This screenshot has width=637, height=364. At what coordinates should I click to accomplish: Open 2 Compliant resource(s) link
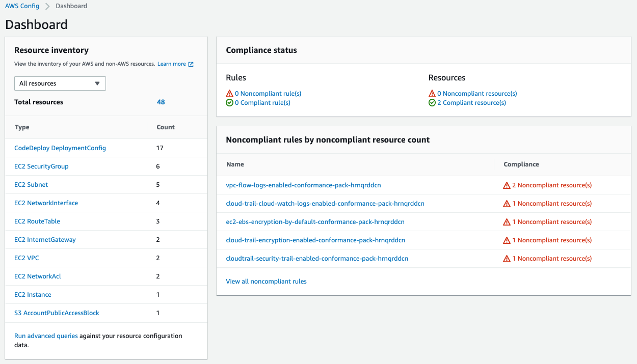click(472, 103)
